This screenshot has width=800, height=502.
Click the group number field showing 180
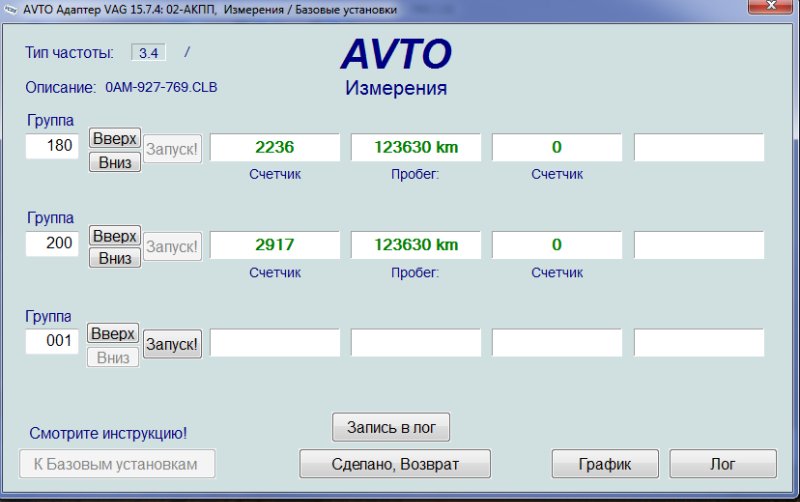click(x=52, y=146)
